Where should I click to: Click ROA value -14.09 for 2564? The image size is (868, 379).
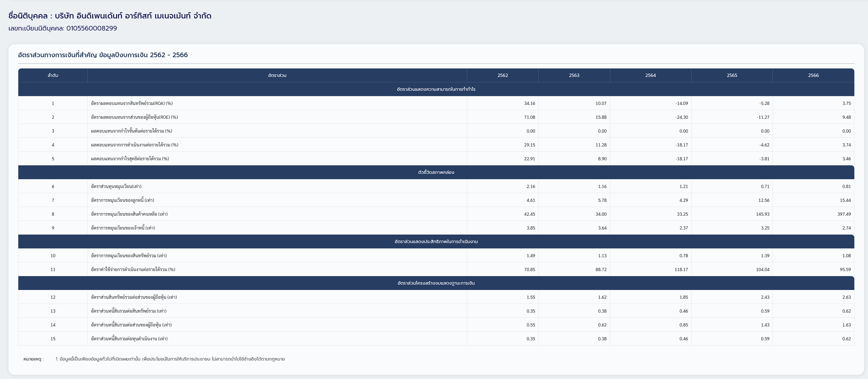point(681,103)
